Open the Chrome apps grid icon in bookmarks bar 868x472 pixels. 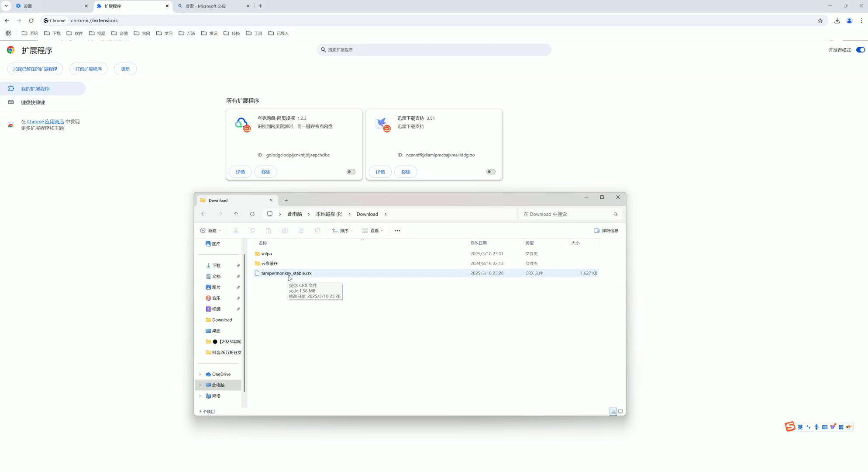point(8,33)
